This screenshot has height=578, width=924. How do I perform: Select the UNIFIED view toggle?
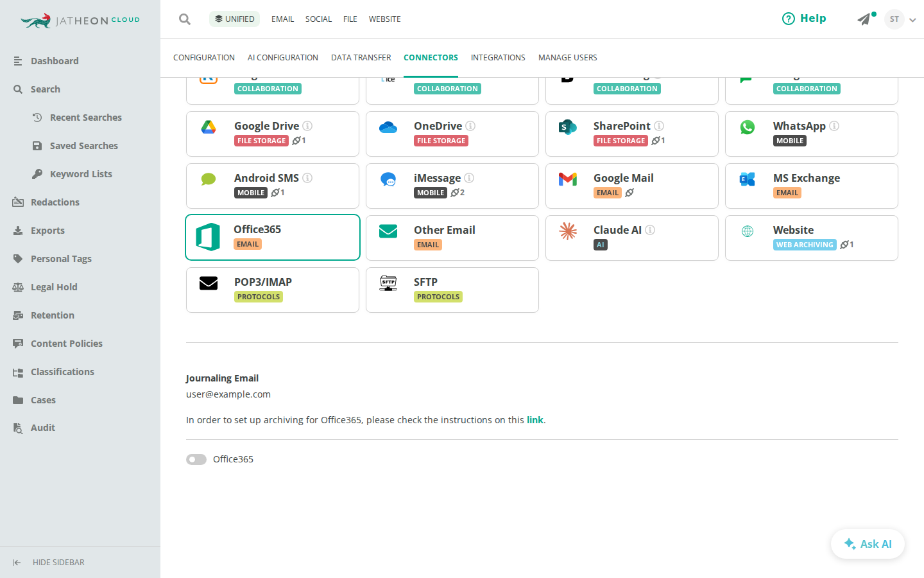click(234, 19)
